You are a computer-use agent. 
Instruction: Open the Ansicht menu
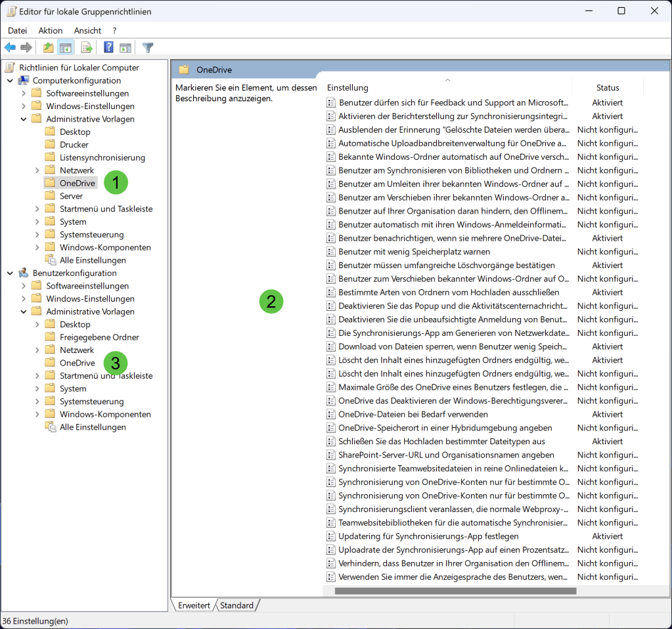point(87,30)
